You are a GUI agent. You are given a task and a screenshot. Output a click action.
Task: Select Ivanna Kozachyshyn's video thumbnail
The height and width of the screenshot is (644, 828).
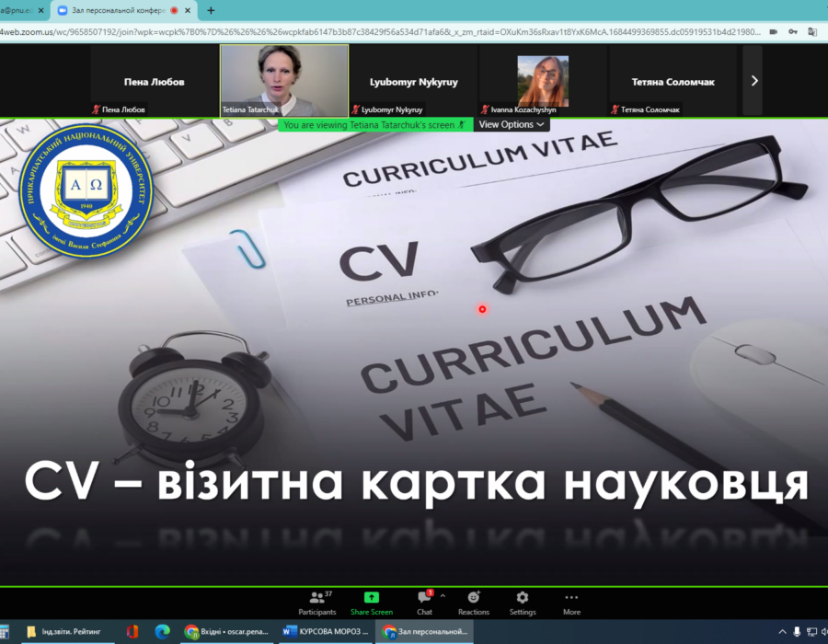[x=543, y=81]
